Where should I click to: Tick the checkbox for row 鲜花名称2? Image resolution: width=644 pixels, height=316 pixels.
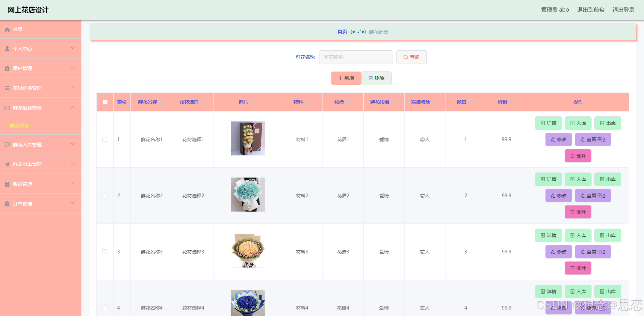pyautogui.click(x=105, y=196)
